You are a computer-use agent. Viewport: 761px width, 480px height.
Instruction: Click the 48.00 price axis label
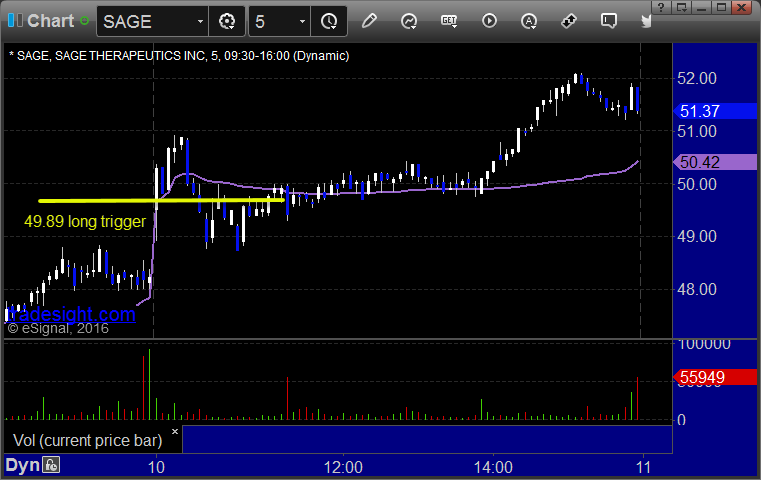point(696,289)
